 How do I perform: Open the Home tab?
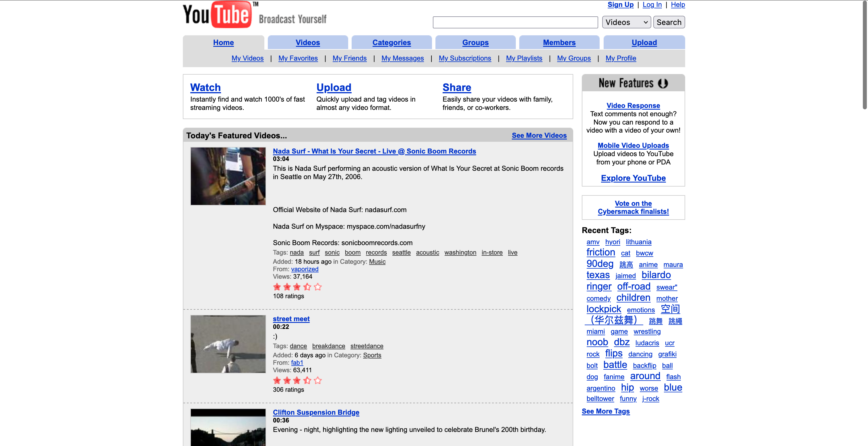coord(223,42)
